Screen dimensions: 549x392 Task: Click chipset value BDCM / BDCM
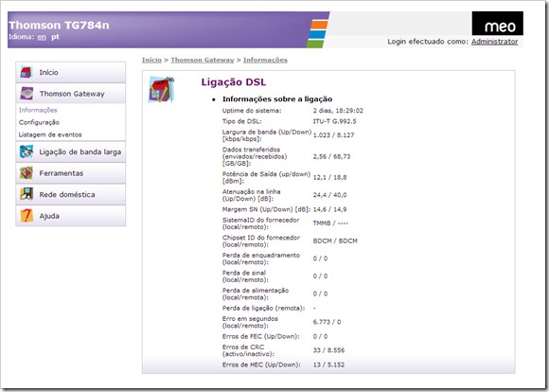[335, 241]
